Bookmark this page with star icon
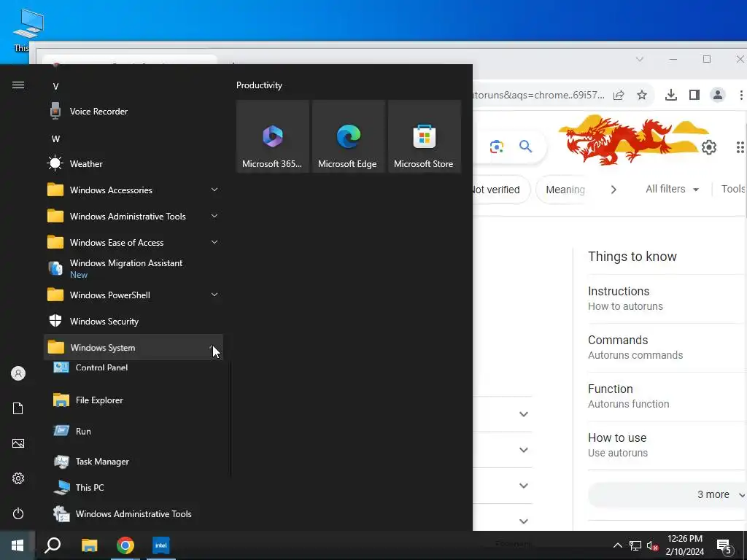The width and height of the screenshot is (747, 560). [642, 95]
